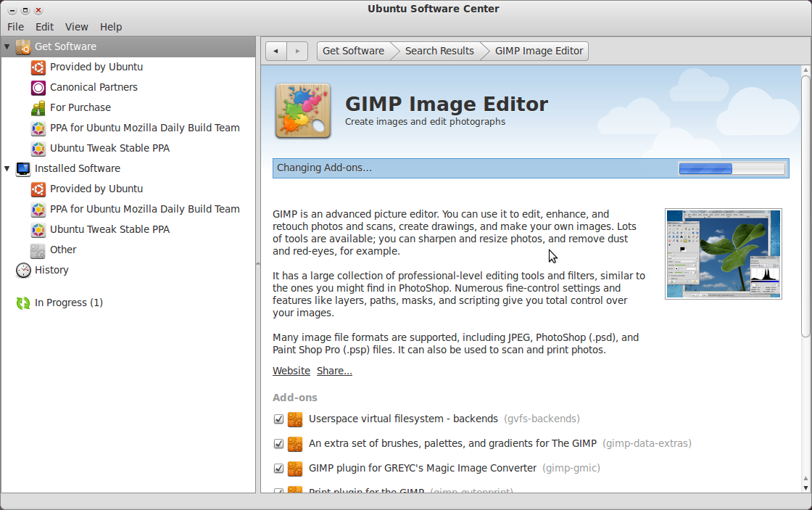Uncheck the gvfs-backends add-on checkbox

click(278, 419)
